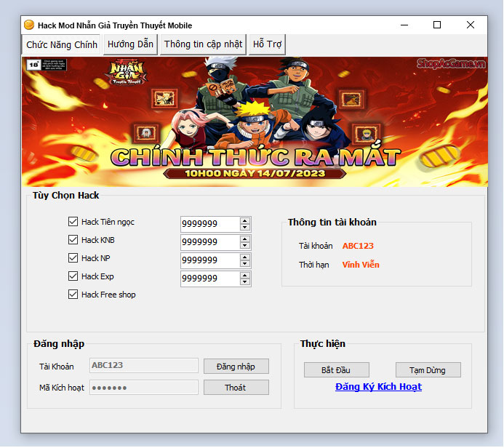This screenshot has width=504, height=448.
Task: Decrease the Hack NP value with down arrow
Action: click(245, 263)
